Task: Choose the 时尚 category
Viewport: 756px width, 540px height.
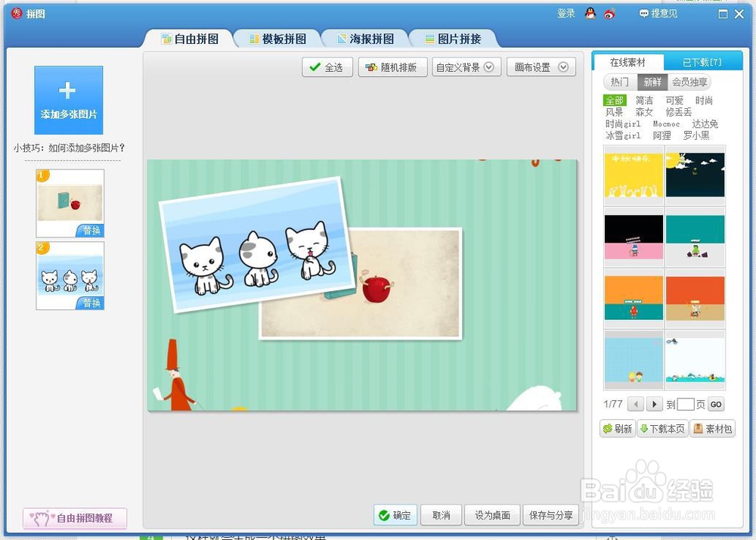Action: [x=704, y=101]
